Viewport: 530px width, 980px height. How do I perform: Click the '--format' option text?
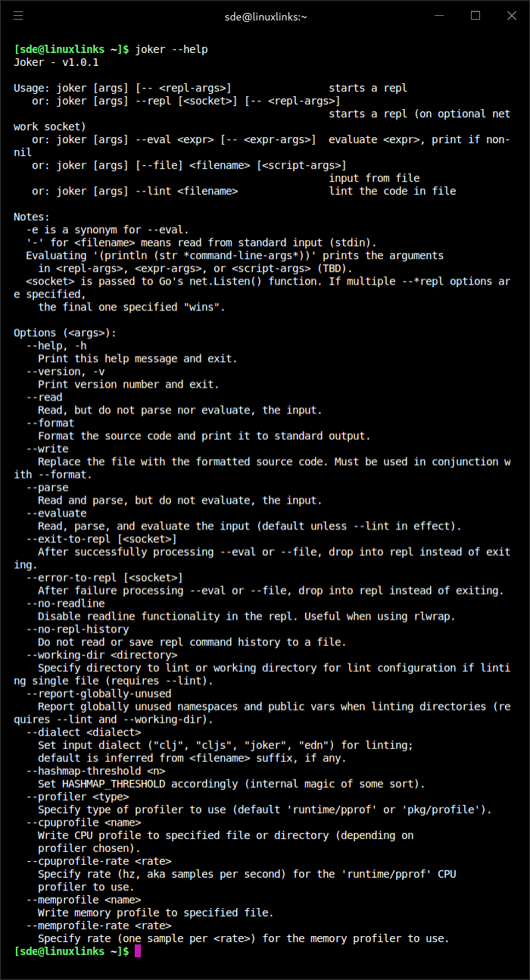50,423
